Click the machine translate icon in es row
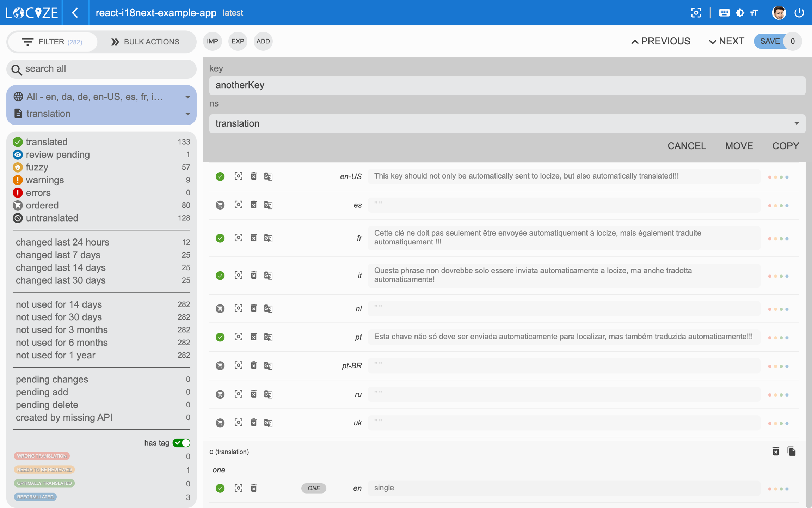 (268, 205)
